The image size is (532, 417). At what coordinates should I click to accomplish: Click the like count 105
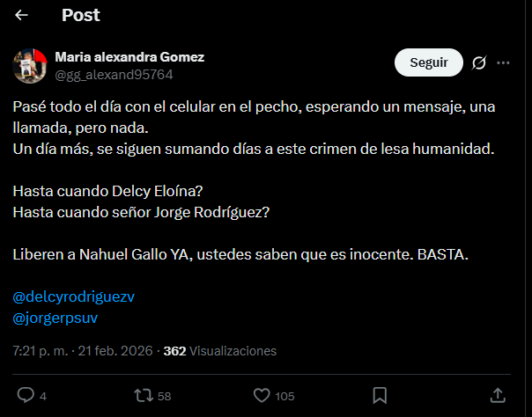pos(284,396)
